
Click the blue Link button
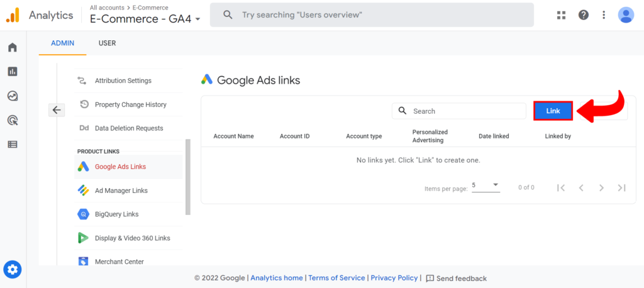tap(553, 111)
